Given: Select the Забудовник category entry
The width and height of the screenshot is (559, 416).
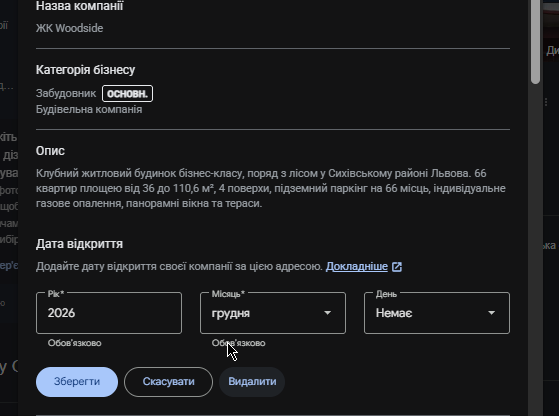Looking at the screenshot, I should point(66,93).
